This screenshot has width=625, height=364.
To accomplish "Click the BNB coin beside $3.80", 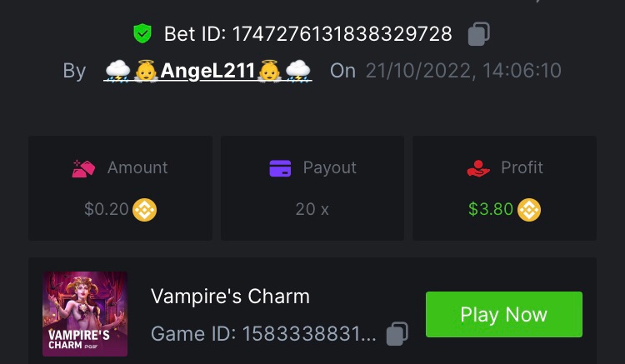I will point(529,210).
